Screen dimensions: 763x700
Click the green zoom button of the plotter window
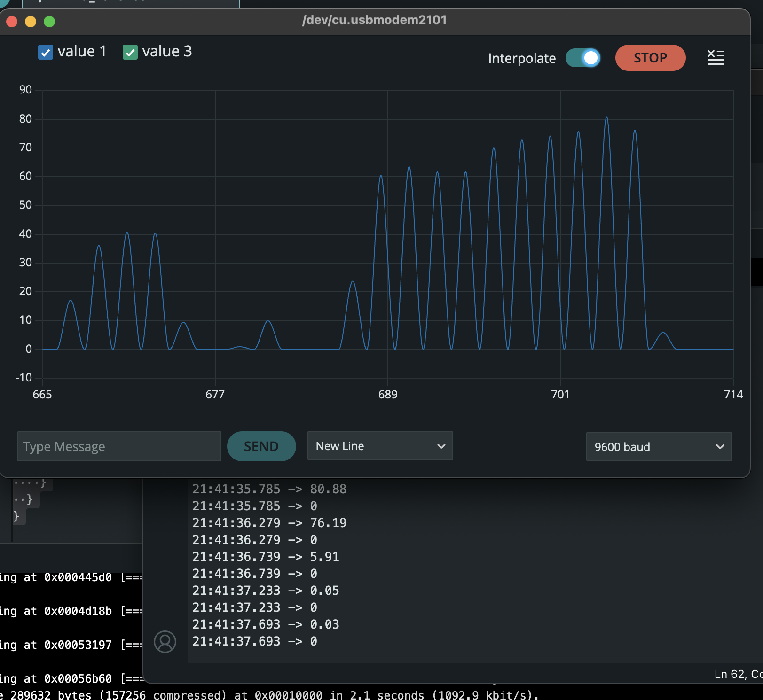(x=48, y=21)
